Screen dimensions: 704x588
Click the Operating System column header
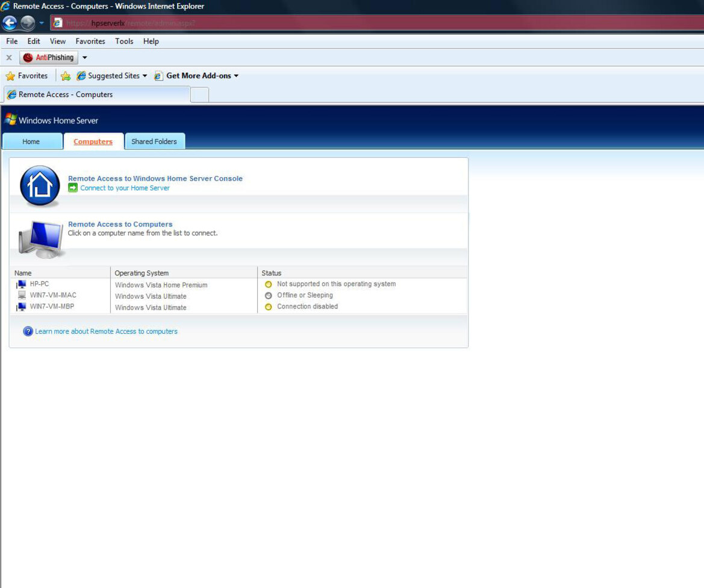[x=142, y=273]
